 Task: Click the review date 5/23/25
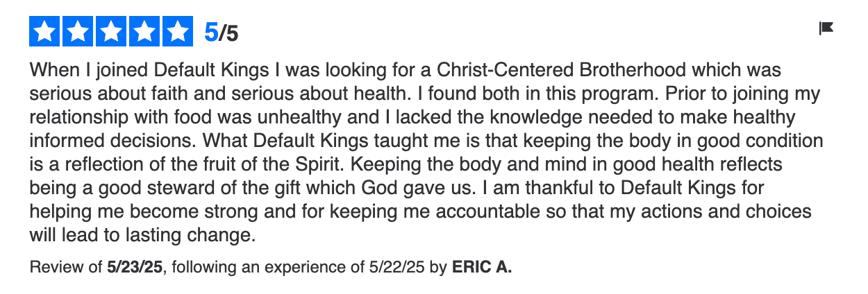(x=135, y=267)
